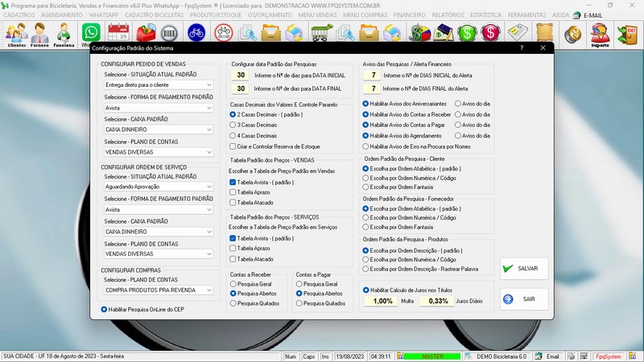Open sales SITUAÇÃO ATUAL 'Entrega direto para o cliente' dropdown
Viewport: 644px width, 362px height.
(159, 85)
